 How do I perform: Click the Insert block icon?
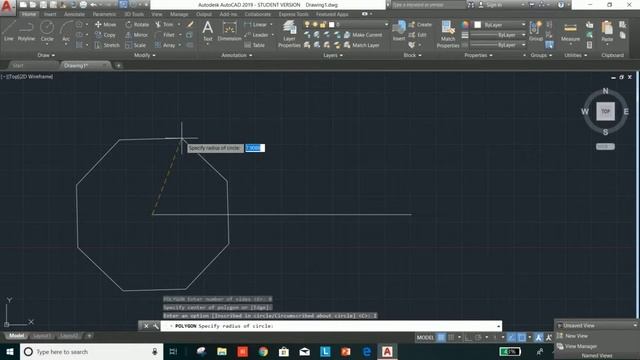point(399,31)
